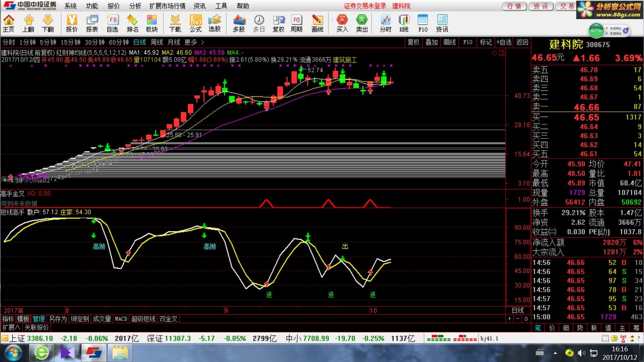The image size is (644, 362).
Task: Open the 资讯 news toolbar icon
Action: click(442, 23)
